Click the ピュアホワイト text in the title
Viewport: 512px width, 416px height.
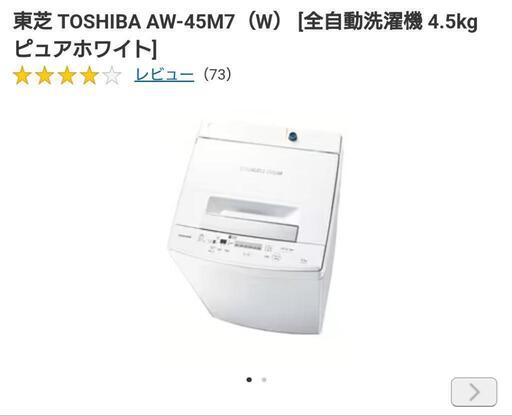(82, 49)
